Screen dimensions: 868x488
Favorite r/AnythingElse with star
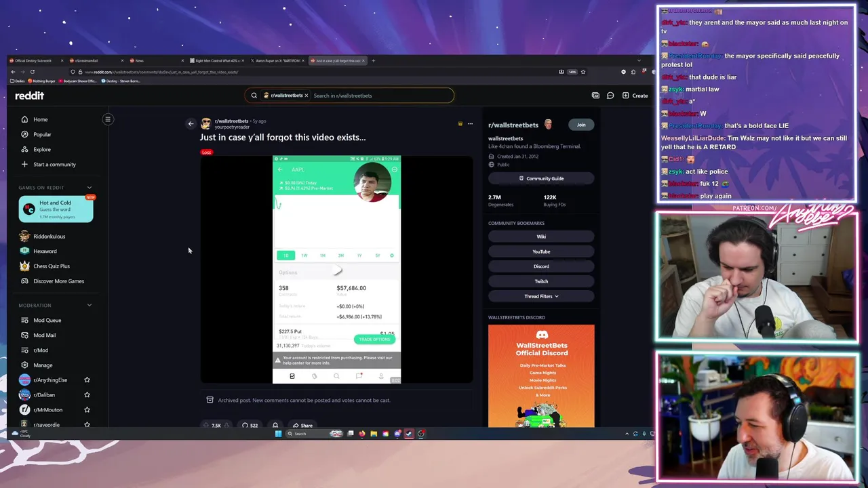(87, 380)
